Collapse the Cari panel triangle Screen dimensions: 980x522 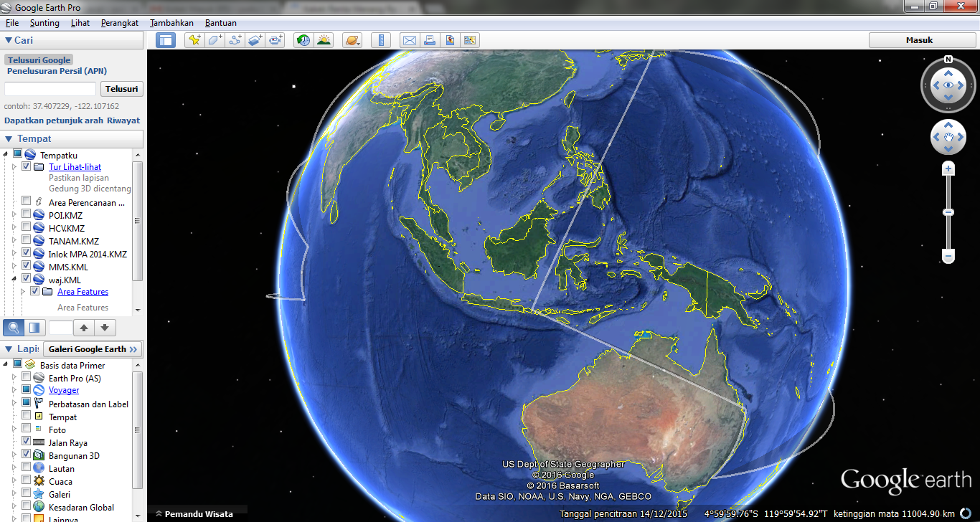[x=9, y=41]
